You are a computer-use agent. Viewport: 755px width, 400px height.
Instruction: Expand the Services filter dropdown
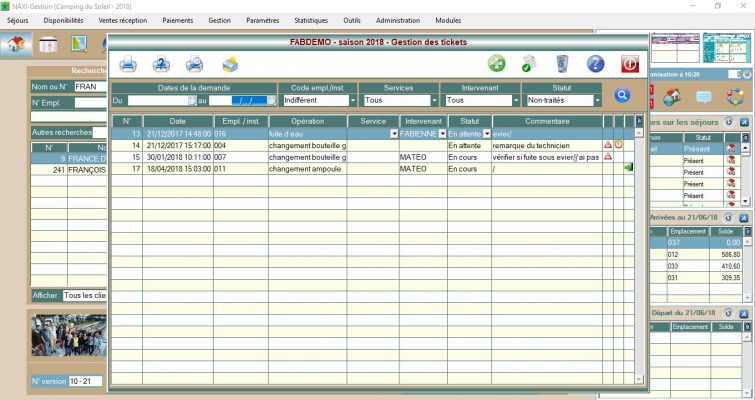(x=434, y=100)
